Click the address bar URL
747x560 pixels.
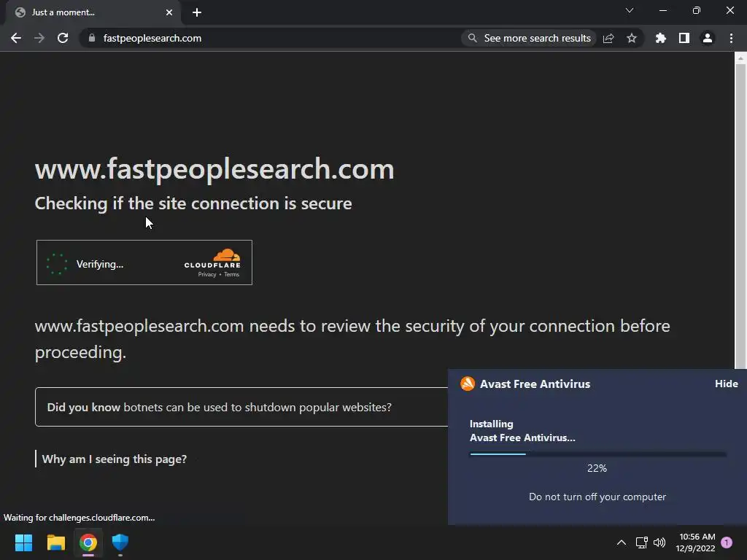pos(152,38)
